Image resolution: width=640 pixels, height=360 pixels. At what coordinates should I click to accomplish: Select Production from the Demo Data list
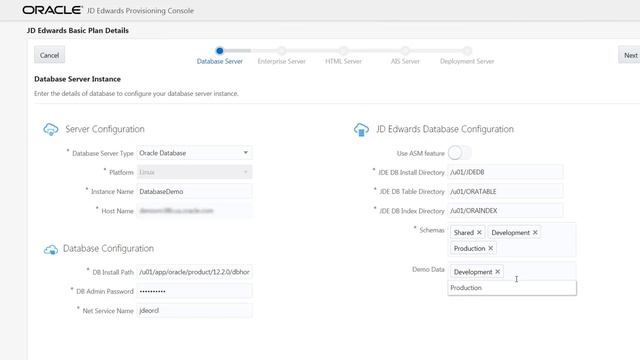pyautogui.click(x=512, y=288)
